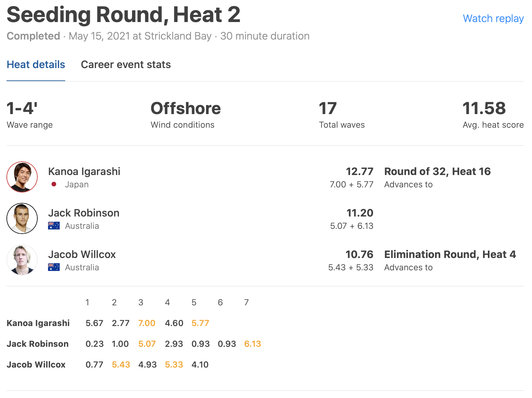Open the Watch replay link

coord(493,18)
